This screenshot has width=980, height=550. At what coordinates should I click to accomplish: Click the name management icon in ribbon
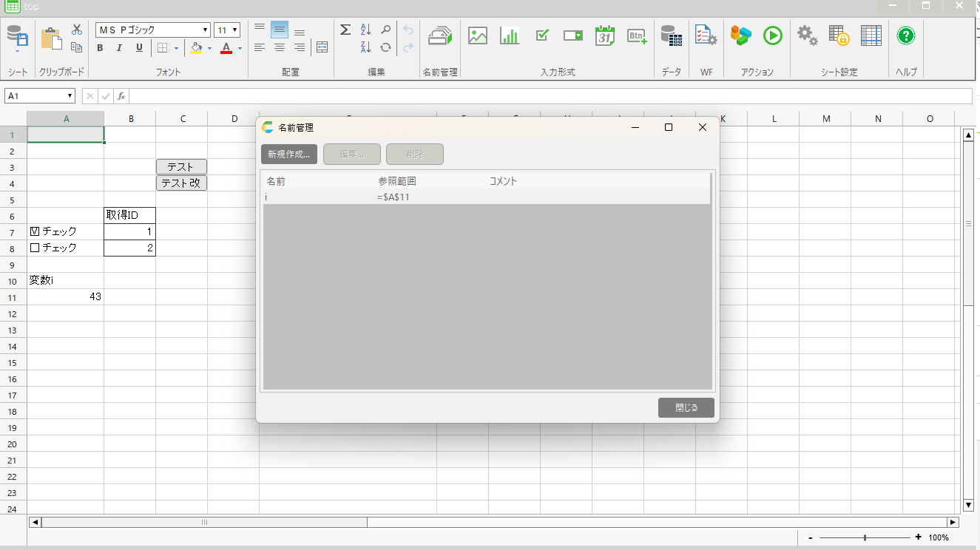pos(440,35)
